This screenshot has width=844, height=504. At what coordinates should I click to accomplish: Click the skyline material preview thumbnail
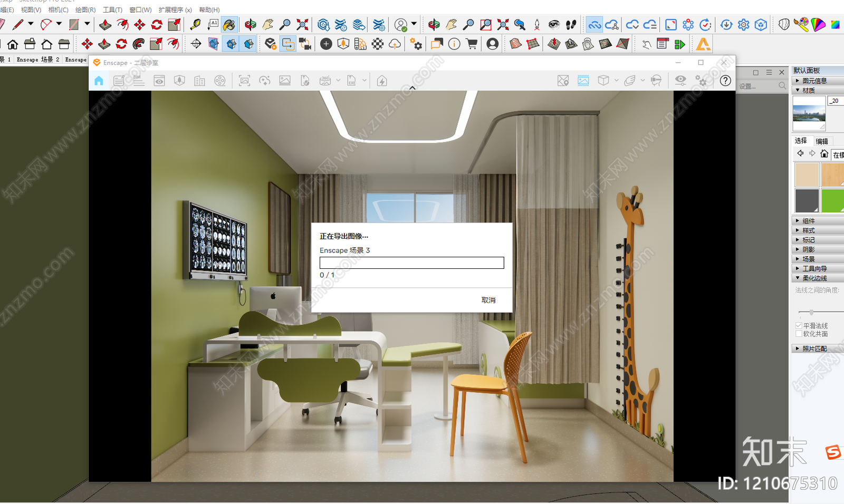point(809,113)
